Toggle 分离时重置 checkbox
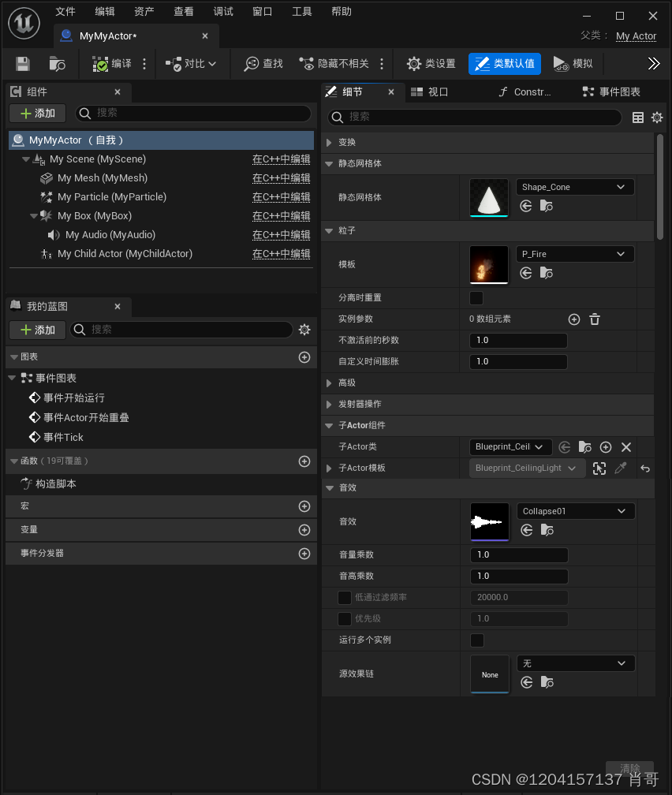Screen dimensions: 672x795 [x=476, y=297]
